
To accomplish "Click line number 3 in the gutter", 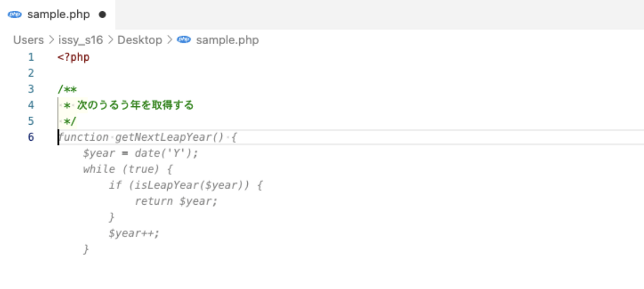I will tap(31, 89).
